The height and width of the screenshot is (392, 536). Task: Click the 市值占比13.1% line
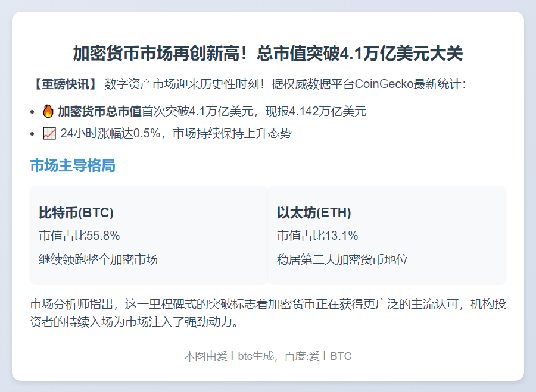pyautogui.click(x=317, y=236)
